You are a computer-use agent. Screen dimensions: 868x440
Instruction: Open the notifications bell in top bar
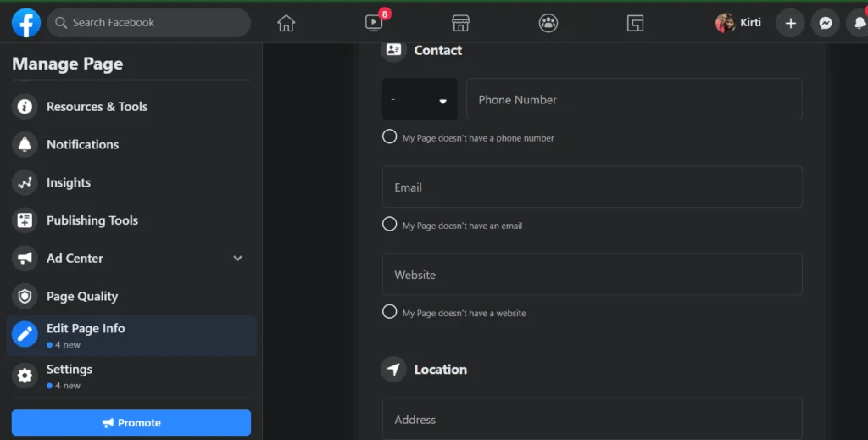[x=858, y=23]
